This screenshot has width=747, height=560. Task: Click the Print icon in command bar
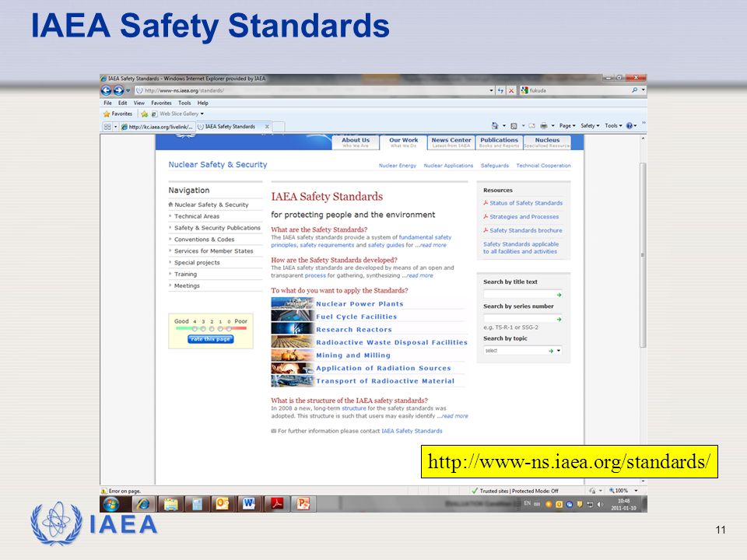(x=544, y=126)
